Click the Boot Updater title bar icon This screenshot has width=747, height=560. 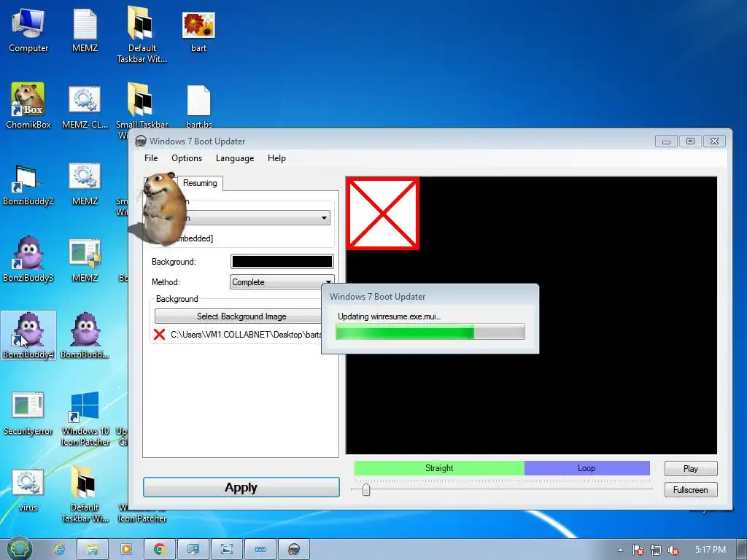click(141, 141)
